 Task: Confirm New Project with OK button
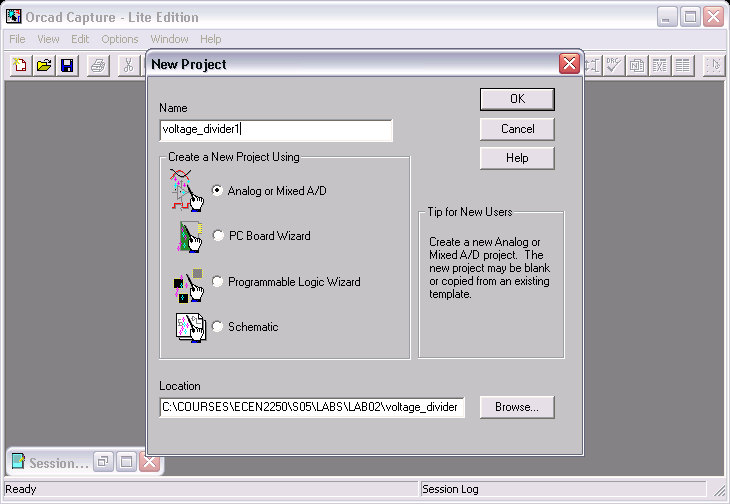tap(517, 99)
